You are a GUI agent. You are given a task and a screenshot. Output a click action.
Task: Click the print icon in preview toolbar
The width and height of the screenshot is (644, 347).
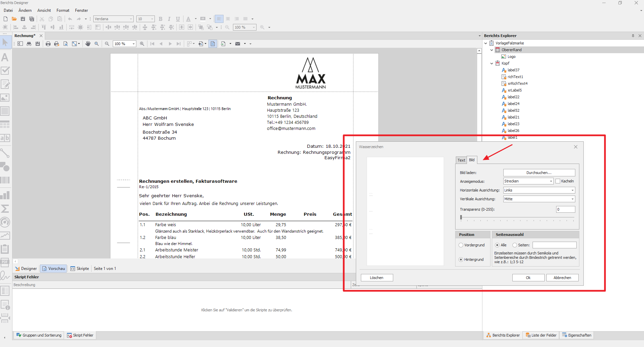pos(48,44)
